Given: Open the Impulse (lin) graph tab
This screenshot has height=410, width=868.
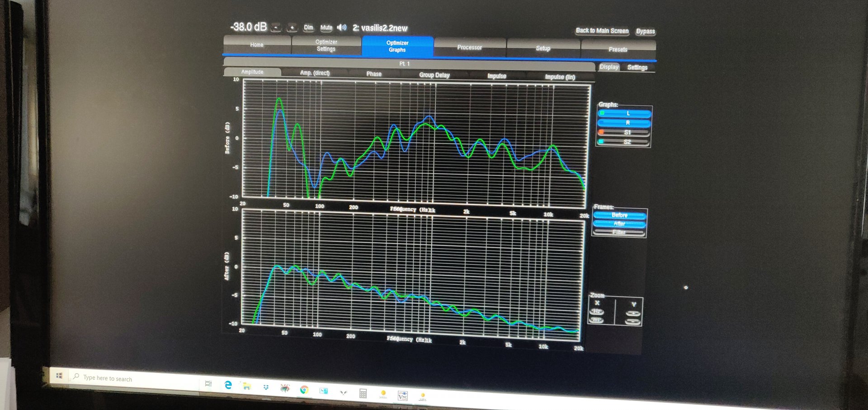Looking at the screenshot, I should click(560, 77).
